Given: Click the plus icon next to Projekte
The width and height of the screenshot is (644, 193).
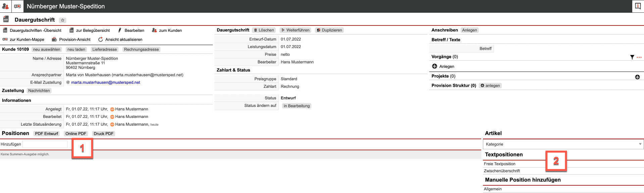Looking at the screenshot, I should click(x=637, y=77).
